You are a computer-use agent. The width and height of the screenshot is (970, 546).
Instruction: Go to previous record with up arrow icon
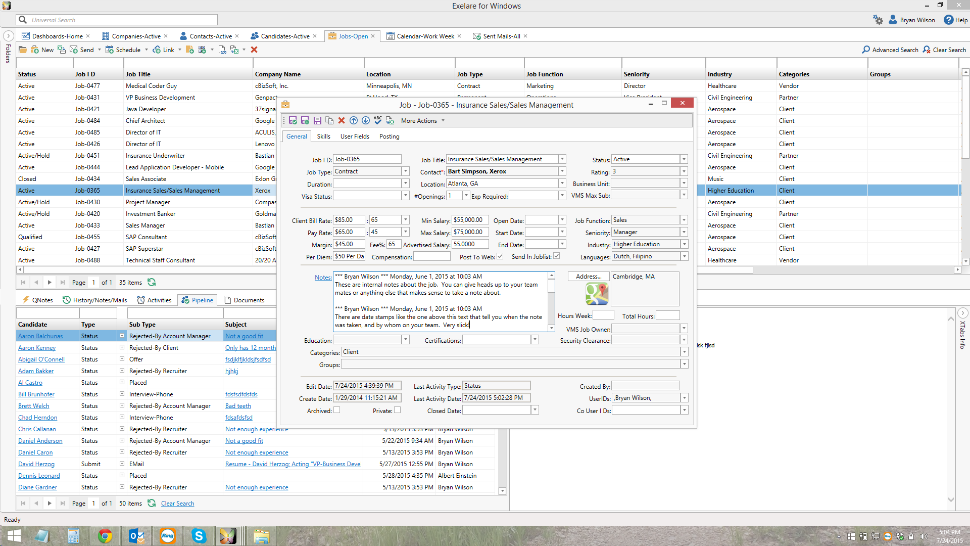[353, 121]
